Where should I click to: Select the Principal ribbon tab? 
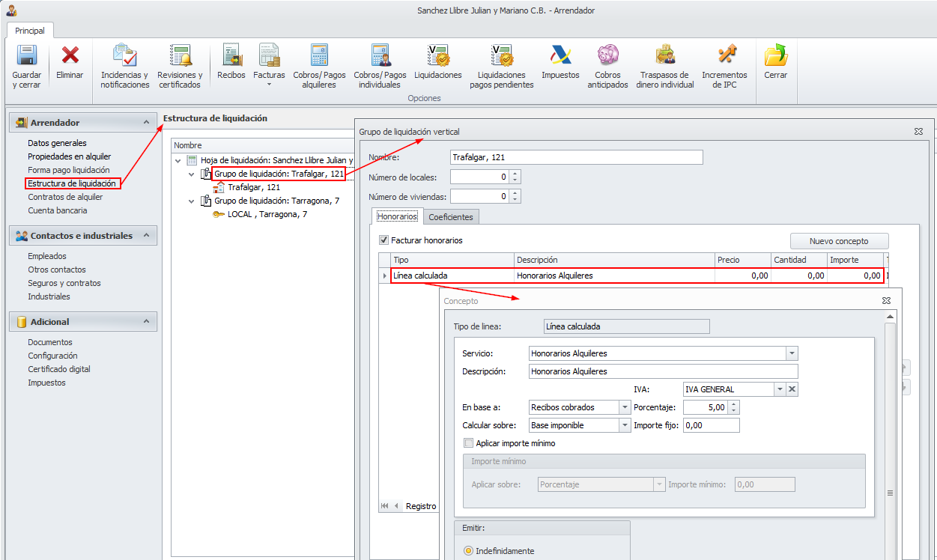(30, 31)
